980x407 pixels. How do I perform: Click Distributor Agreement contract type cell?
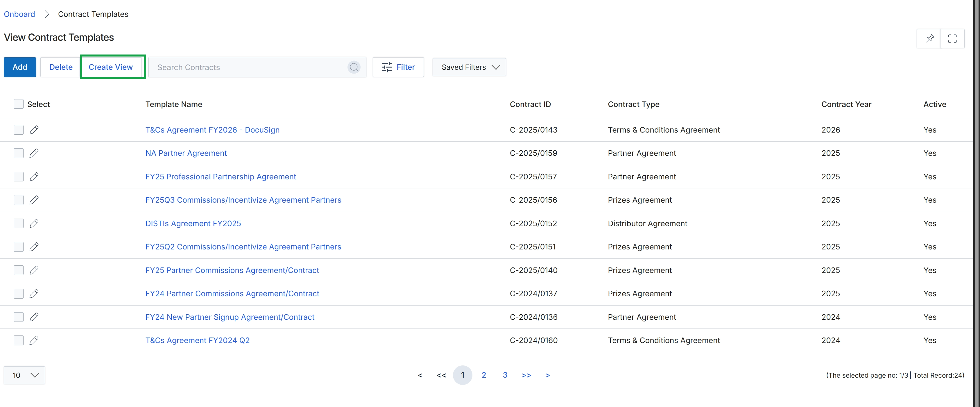pos(648,224)
